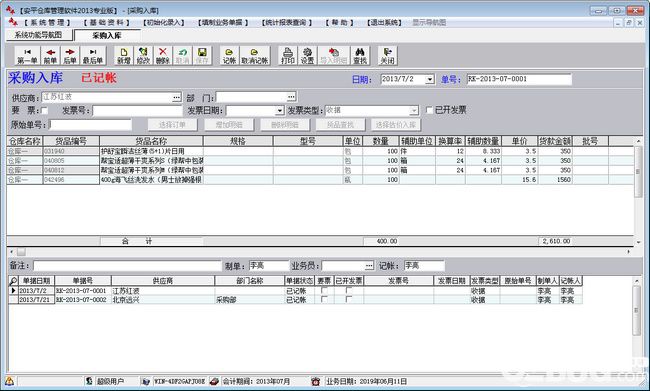Go to the first record (第一单)
The image size is (650, 391).
pyautogui.click(x=27, y=56)
